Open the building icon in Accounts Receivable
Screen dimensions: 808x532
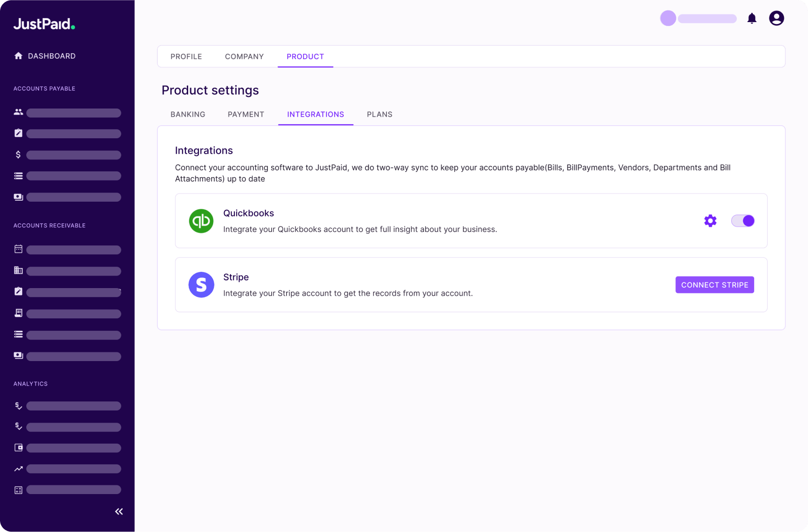pyautogui.click(x=18, y=270)
